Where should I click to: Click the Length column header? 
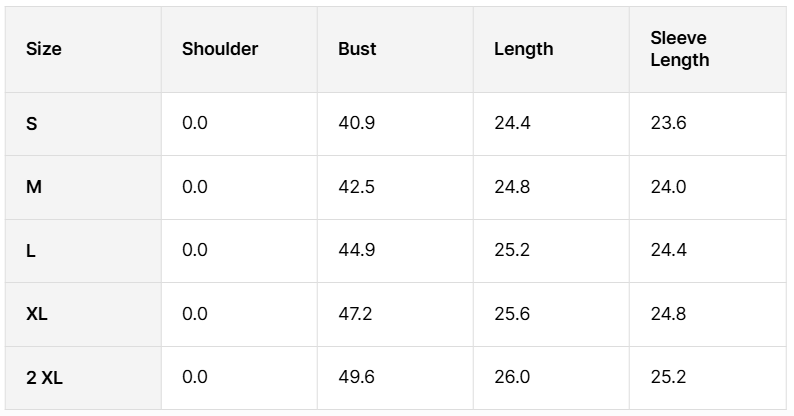pyautogui.click(x=523, y=49)
